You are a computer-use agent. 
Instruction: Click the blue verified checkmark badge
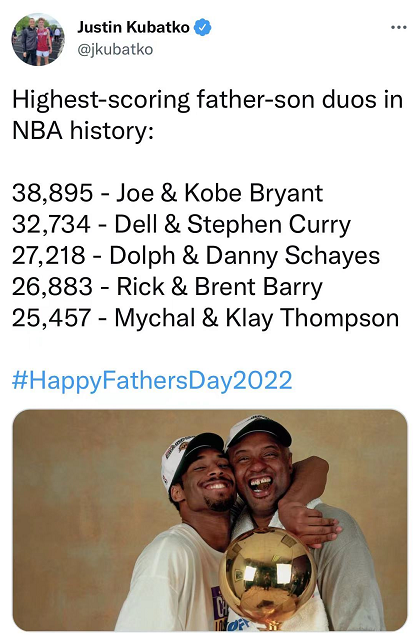pos(202,28)
